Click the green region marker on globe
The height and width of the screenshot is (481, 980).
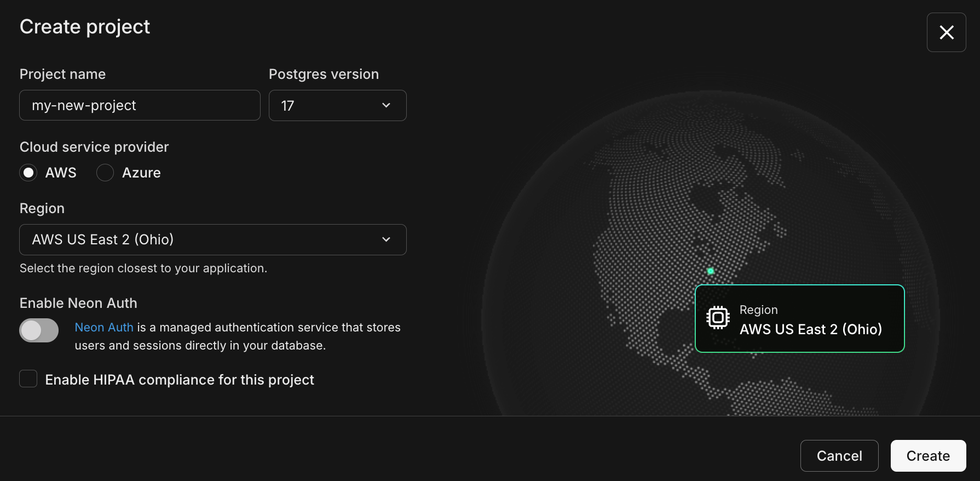(711, 271)
